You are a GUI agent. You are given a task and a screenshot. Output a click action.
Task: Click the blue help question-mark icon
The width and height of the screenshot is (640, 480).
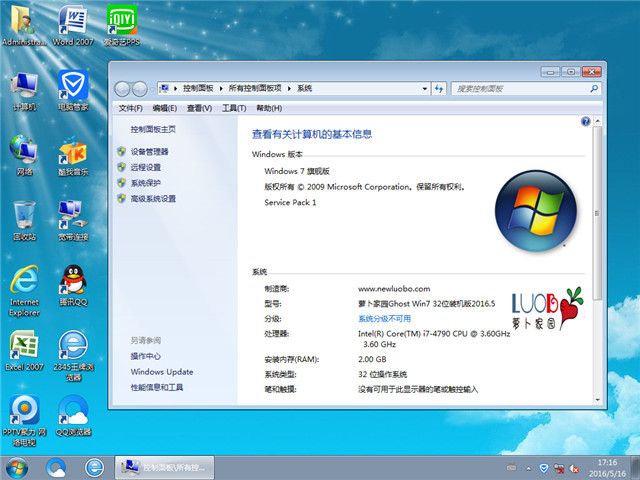click(586, 121)
